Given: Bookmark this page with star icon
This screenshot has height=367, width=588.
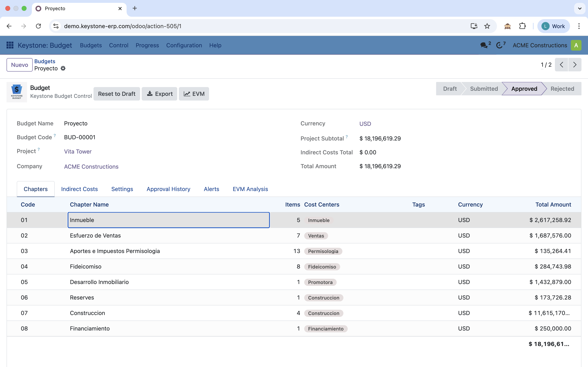Looking at the screenshot, I should [x=487, y=26].
